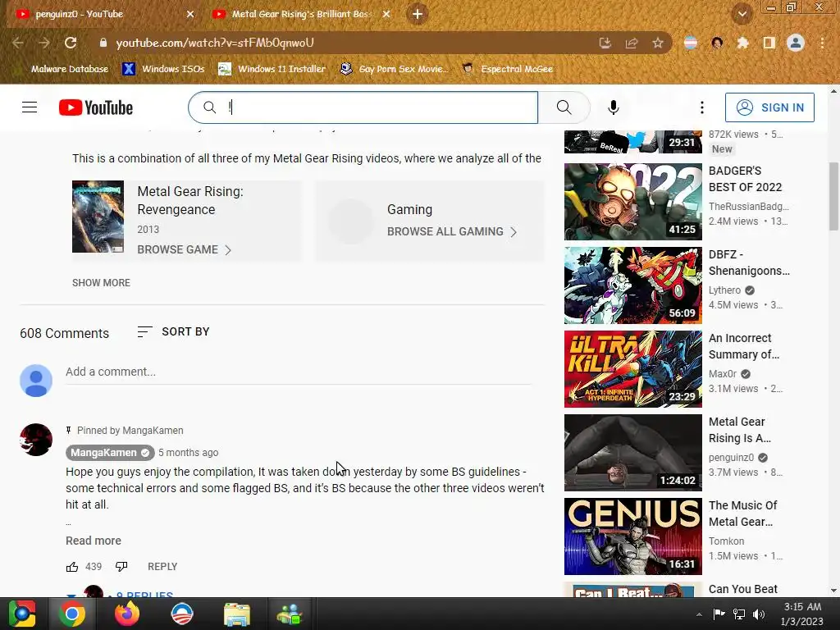
Task: Open the tab search dropdown arrow
Action: (742, 14)
